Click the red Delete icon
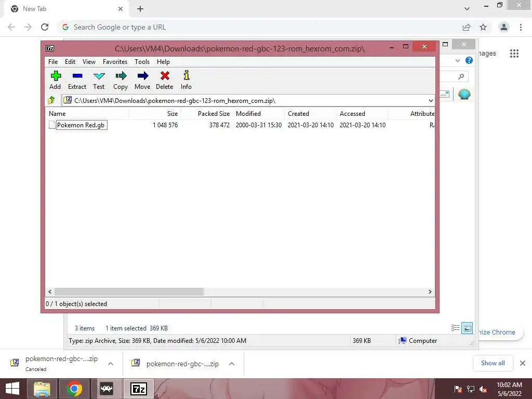The image size is (532, 399). pos(165,76)
